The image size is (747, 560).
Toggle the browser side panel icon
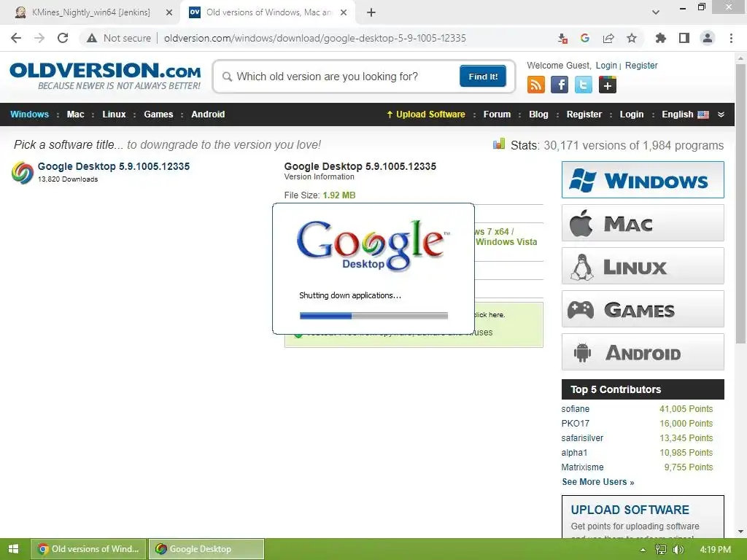[684, 38]
